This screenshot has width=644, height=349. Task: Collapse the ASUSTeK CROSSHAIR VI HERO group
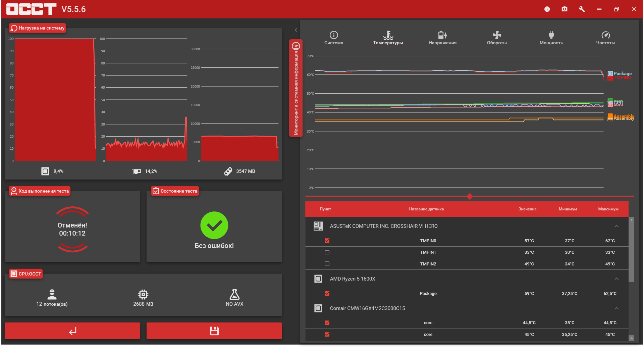(616, 226)
